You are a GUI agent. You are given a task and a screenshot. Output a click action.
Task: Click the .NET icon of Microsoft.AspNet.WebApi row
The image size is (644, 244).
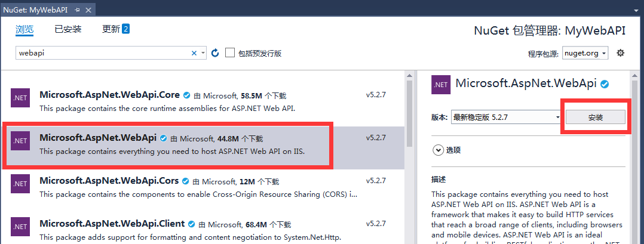click(20, 141)
